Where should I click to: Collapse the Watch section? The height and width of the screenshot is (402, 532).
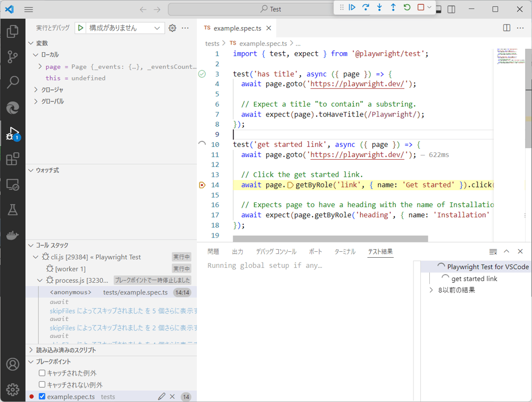(x=31, y=170)
